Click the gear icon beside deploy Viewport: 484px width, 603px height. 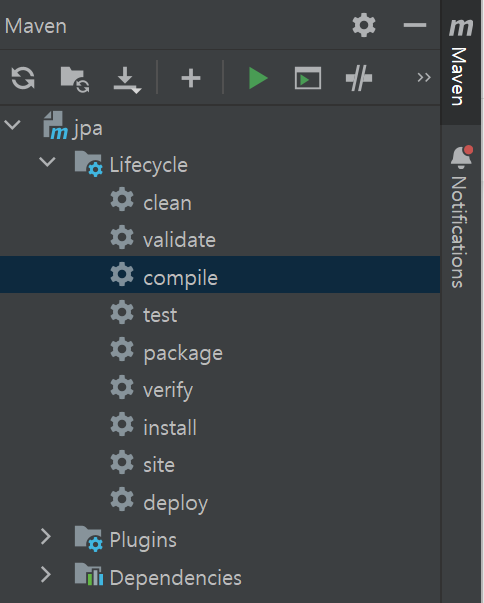tap(122, 499)
